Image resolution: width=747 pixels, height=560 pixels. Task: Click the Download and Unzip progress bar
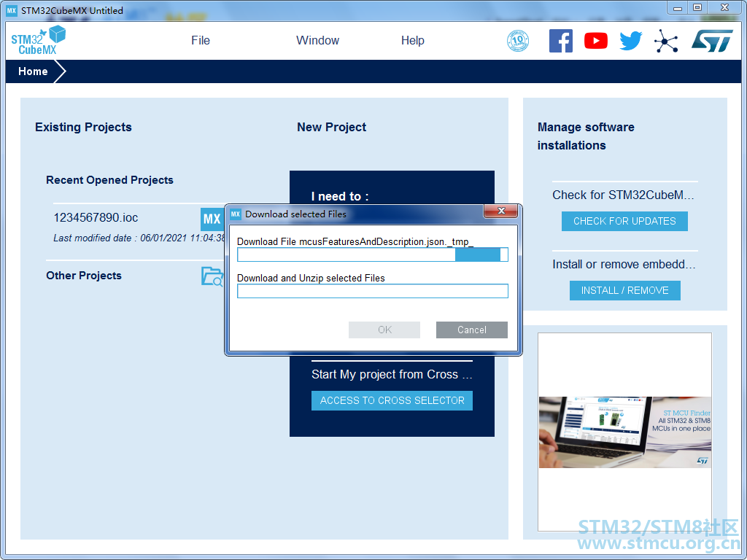(373, 291)
